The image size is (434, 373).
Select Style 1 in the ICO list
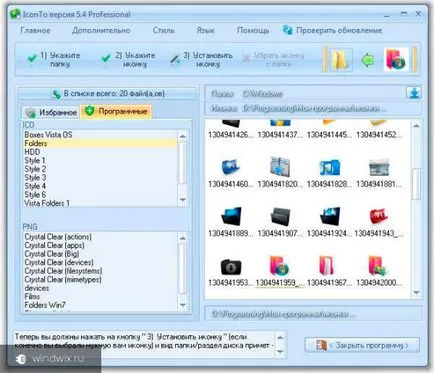(x=100, y=160)
